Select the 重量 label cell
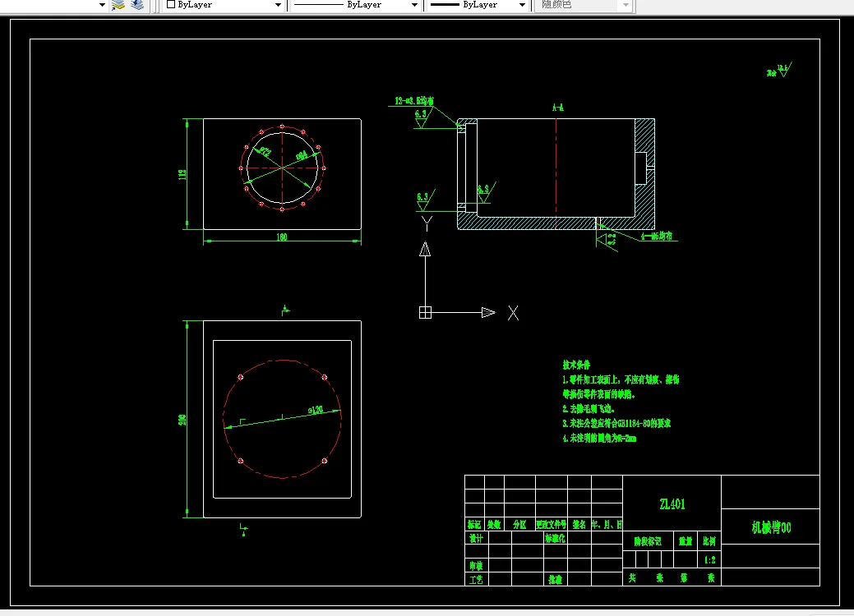This screenshot has height=616, width=854. [686, 541]
